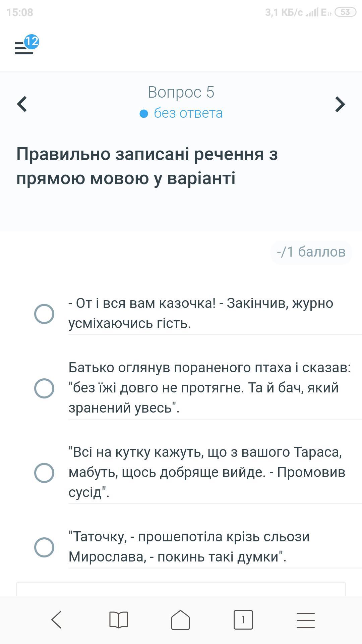This screenshot has width=362, height=644.
Task: Go to the previous question arrow
Action: [x=22, y=104]
